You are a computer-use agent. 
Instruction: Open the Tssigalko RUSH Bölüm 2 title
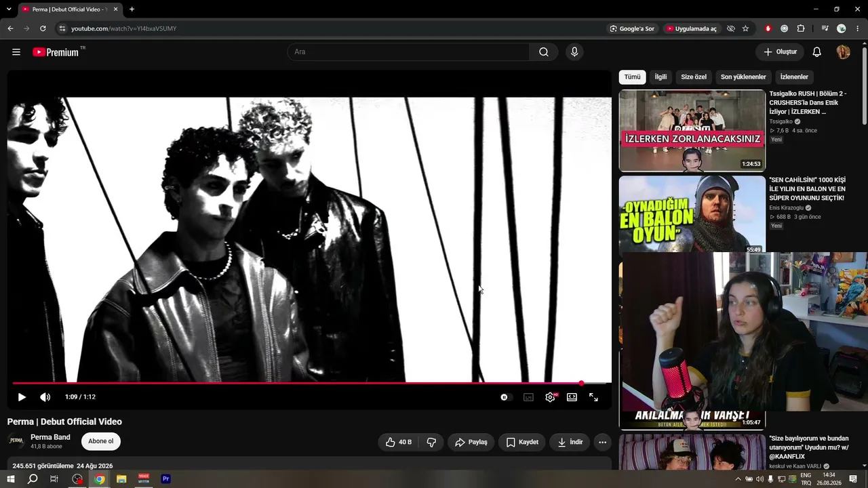[x=808, y=102]
